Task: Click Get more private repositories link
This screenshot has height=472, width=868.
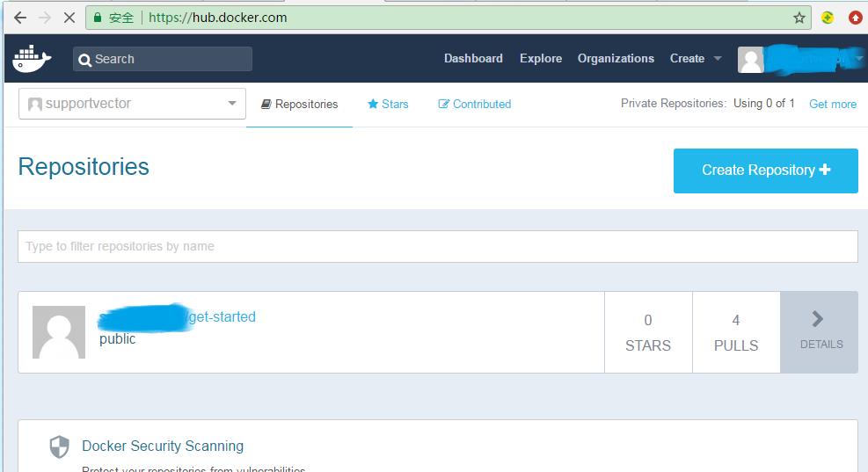Action: [833, 104]
